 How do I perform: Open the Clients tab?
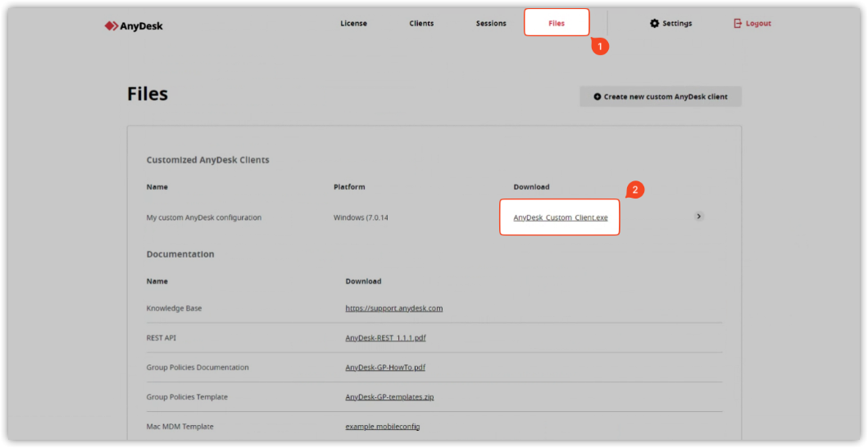[x=422, y=23]
